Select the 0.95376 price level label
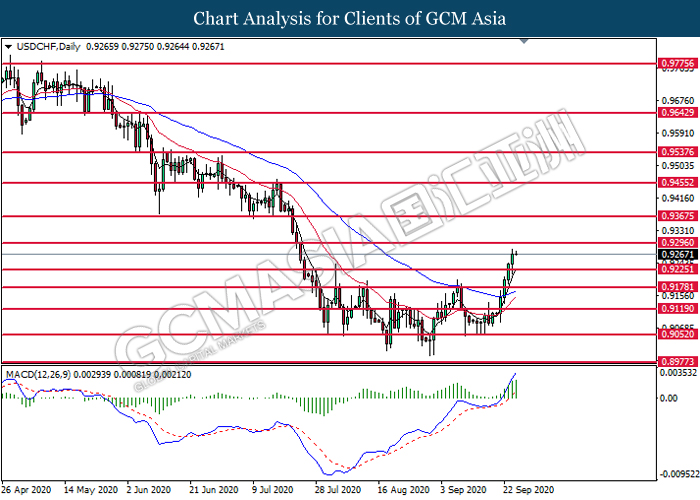Image resolution: width=700 pixels, height=500 pixels. tap(678, 152)
